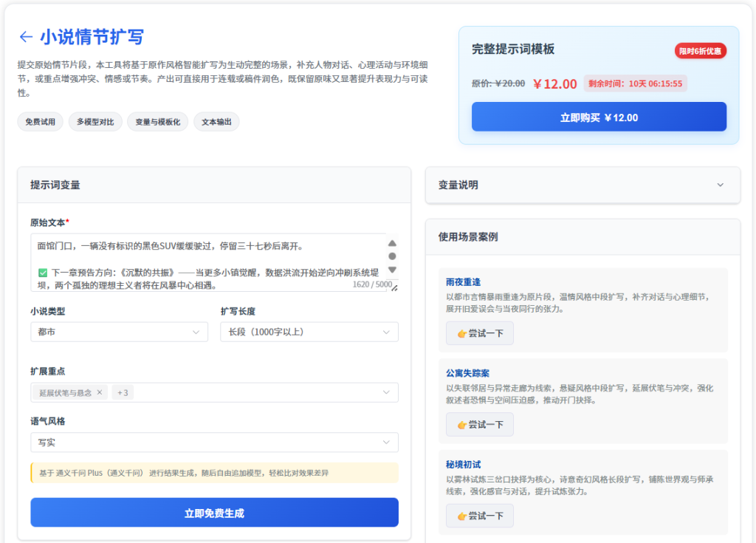Image resolution: width=756 pixels, height=543 pixels.
Task: Select the 免费试用 tag
Action: coord(40,123)
